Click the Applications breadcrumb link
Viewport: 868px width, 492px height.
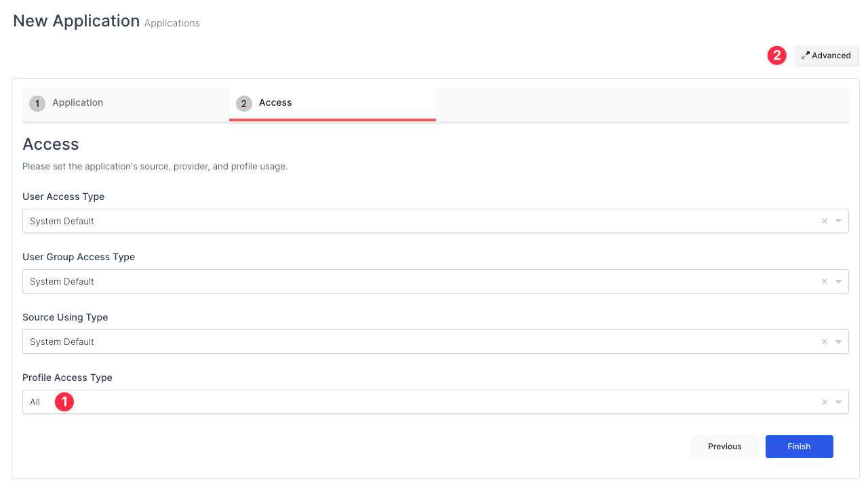click(172, 23)
